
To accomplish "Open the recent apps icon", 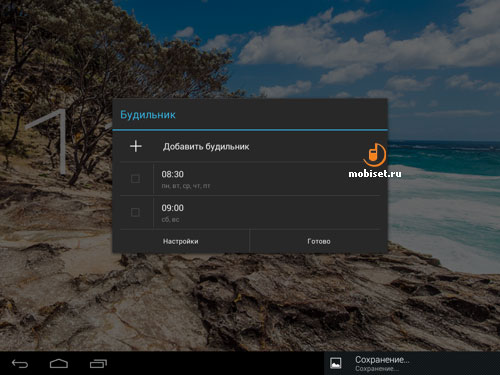I will coord(98,364).
